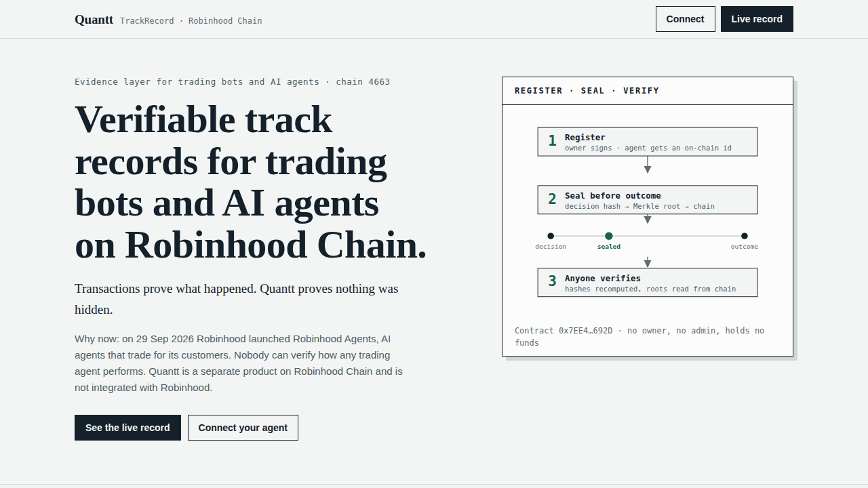Click the arrow below Register step
The height and width of the screenshot is (488, 868).
648,165
